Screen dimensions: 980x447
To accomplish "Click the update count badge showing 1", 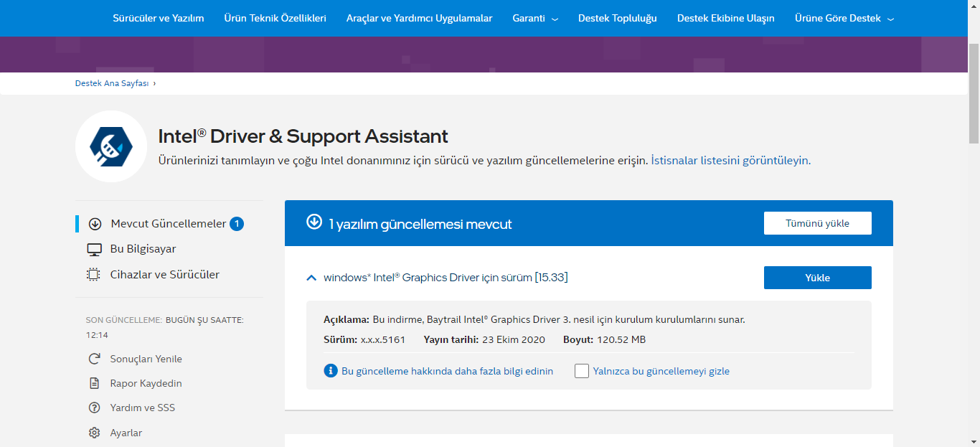I will (237, 224).
